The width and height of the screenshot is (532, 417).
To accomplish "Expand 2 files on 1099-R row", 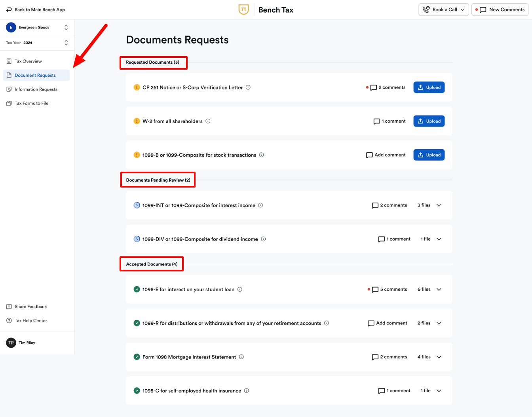I will pyautogui.click(x=429, y=323).
